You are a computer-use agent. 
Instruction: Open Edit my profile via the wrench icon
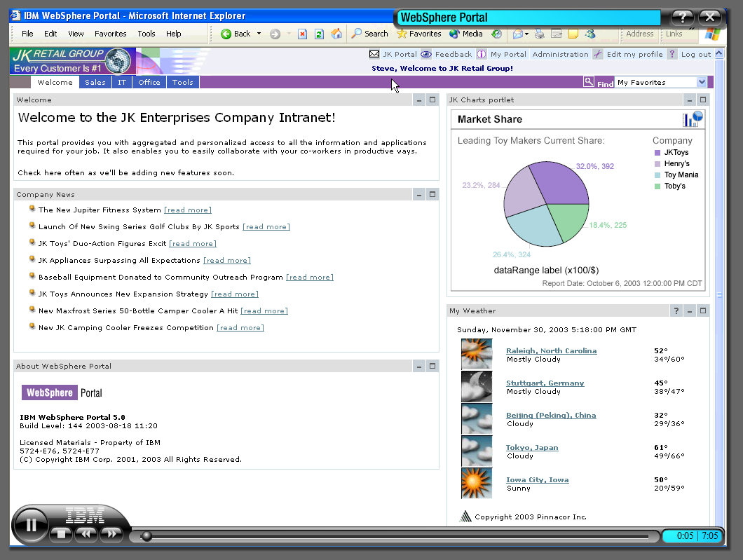click(x=599, y=54)
